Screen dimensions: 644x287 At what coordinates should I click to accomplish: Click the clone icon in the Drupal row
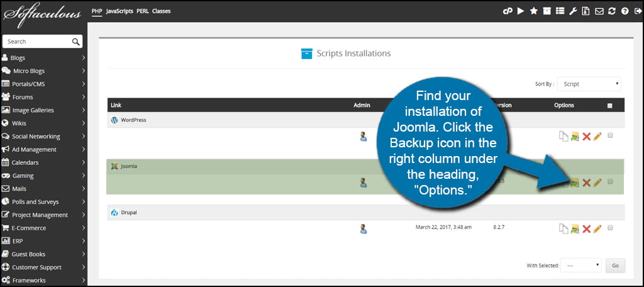(563, 228)
